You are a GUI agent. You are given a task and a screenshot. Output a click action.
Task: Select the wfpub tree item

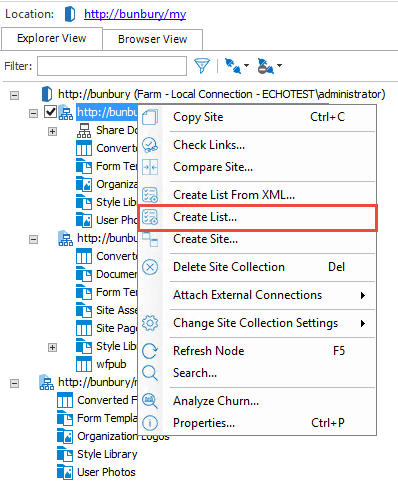[x=111, y=364]
